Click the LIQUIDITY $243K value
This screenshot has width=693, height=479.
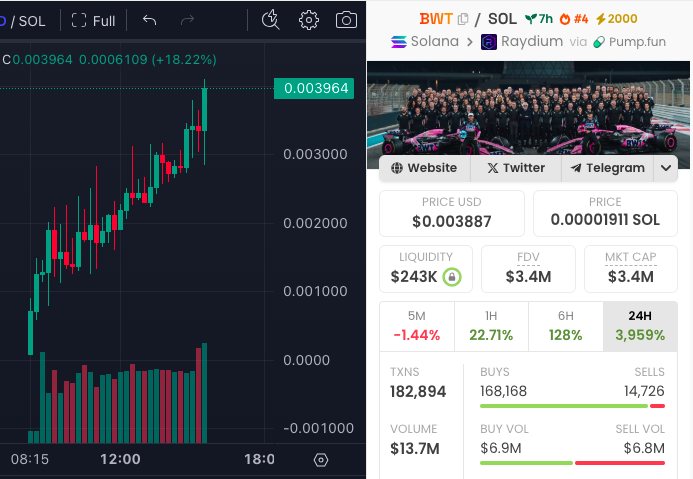(x=414, y=277)
